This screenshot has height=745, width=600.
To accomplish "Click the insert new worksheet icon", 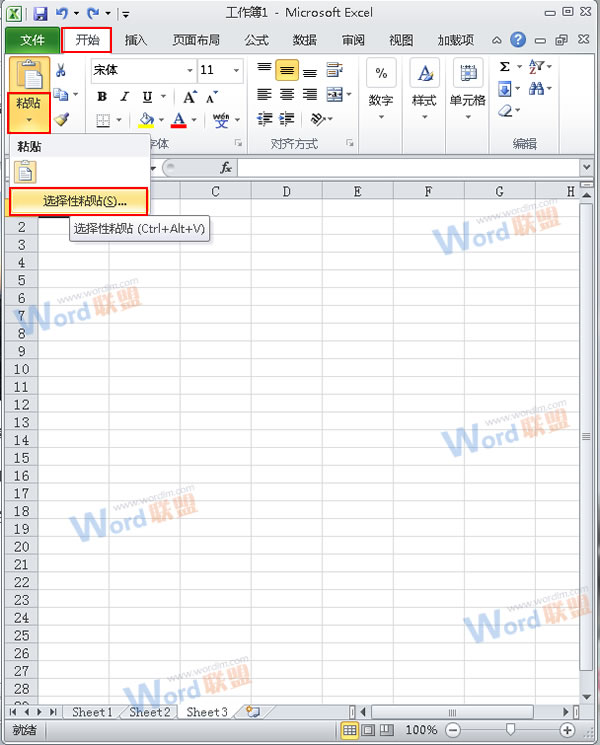I will point(253,712).
